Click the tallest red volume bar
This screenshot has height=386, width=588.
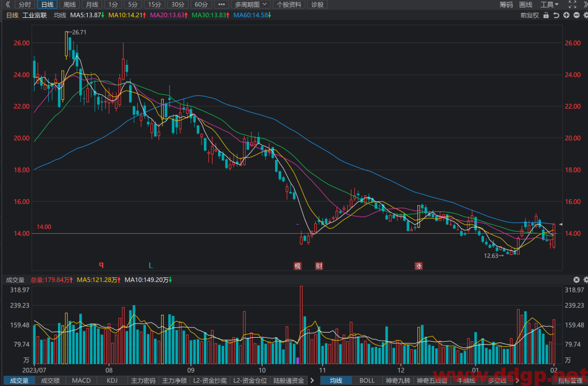pos(301,325)
